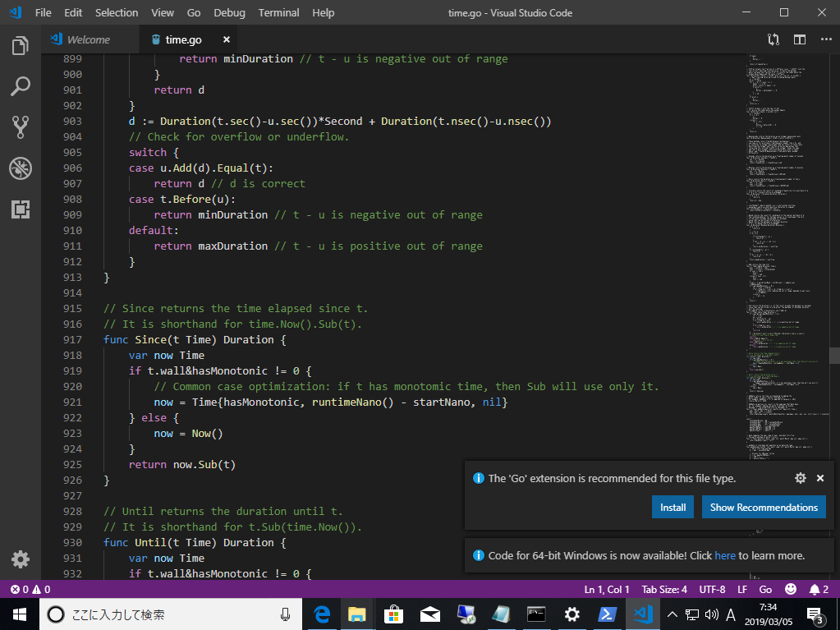Open the Source Control view

(x=21, y=127)
